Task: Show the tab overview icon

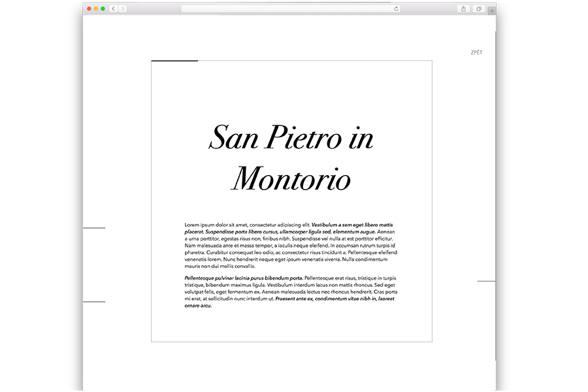Action: (479, 8)
